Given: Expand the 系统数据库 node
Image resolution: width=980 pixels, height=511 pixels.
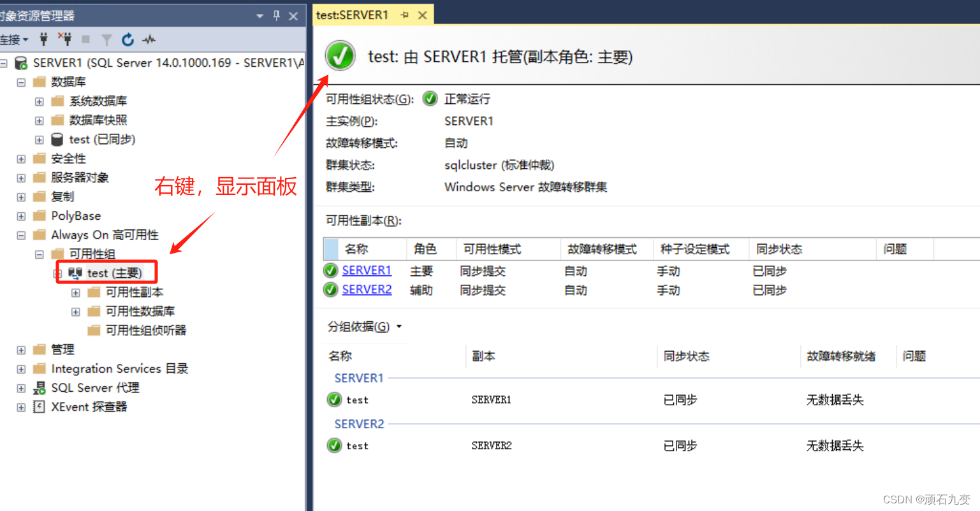Looking at the screenshot, I should point(39,101).
